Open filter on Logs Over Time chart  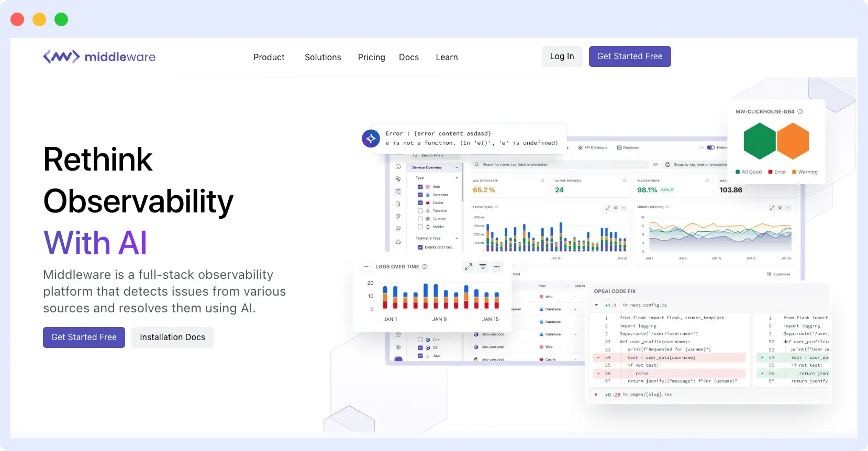pyautogui.click(x=483, y=267)
